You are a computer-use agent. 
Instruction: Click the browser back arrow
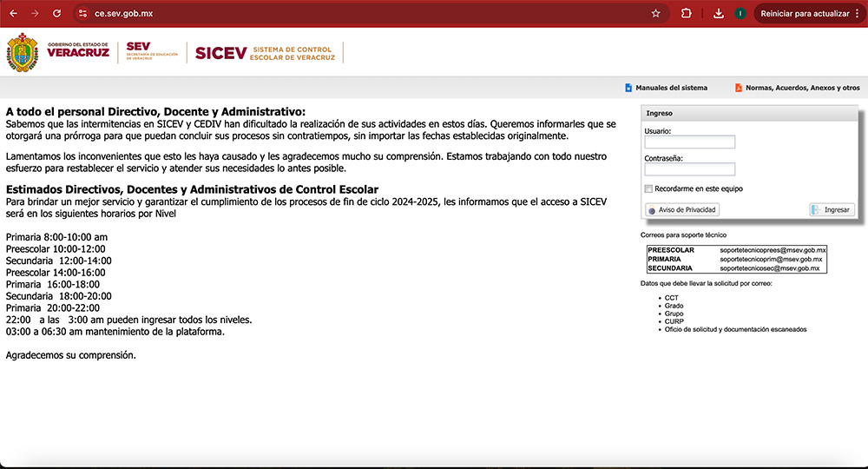point(13,14)
